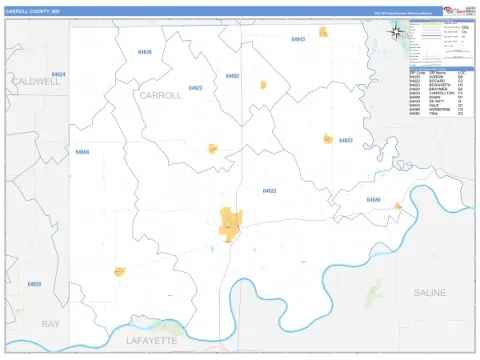Select the 64682 ZIP label on map
This screenshot has height=360, width=480.
(x=232, y=76)
